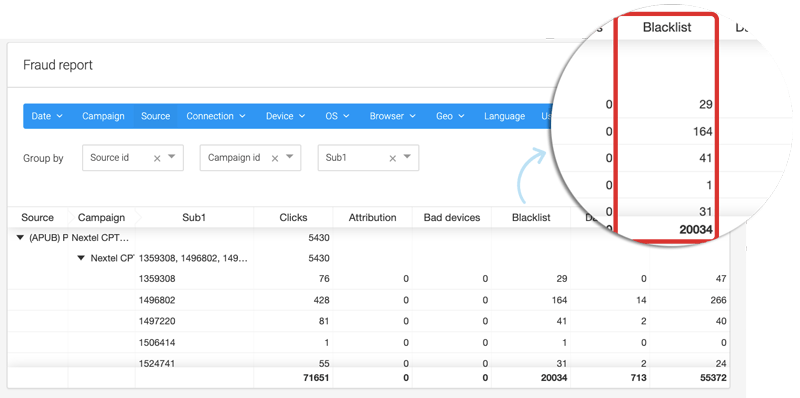Image resolution: width=800 pixels, height=398 pixels.
Task: Open the Browser filter dropdown
Action: 392,116
